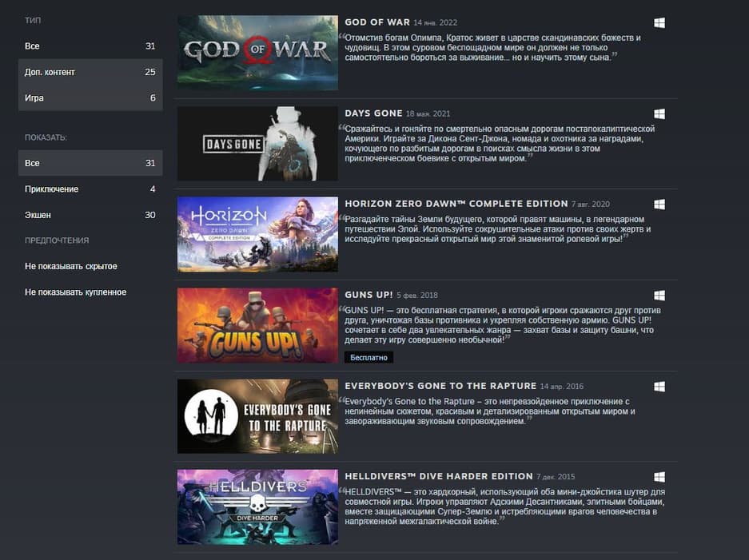This screenshot has height=560, width=749.
Task: Click HELLDIVERS DIVE HARDER EDITION title
Action: click(x=439, y=476)
